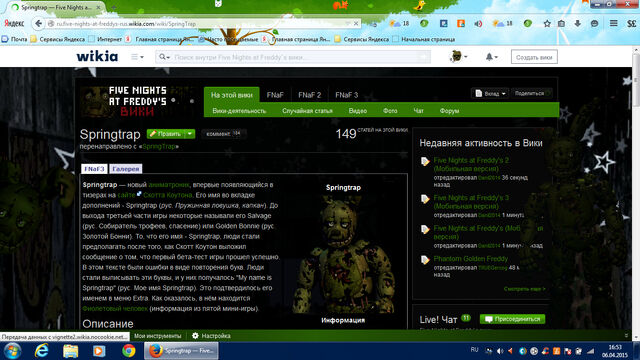Open the Почта bookmark
This screenshot has width=640, height=360.
tap(15, 39)
